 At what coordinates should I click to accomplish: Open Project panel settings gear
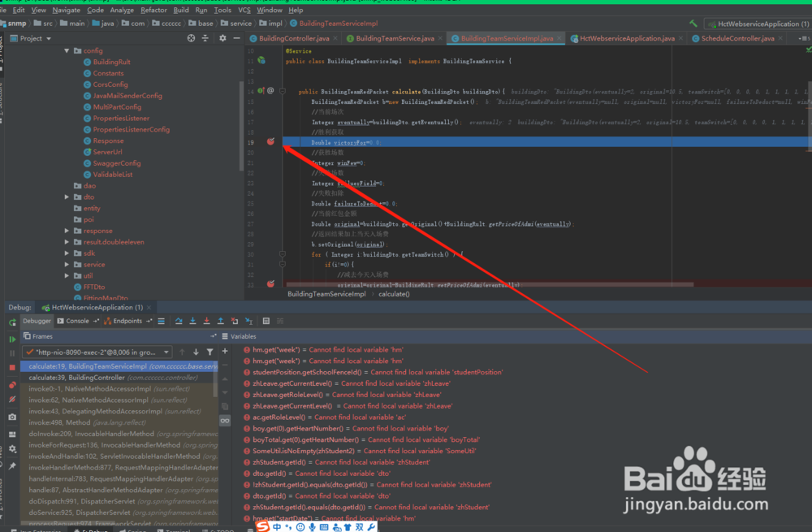222,38
